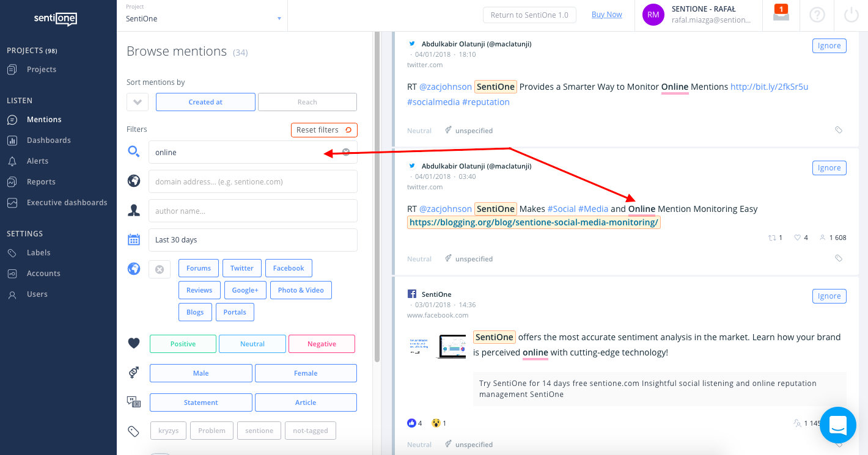Click the domain address input field
This screenshot has height=455, width=868.
point(252,181)
